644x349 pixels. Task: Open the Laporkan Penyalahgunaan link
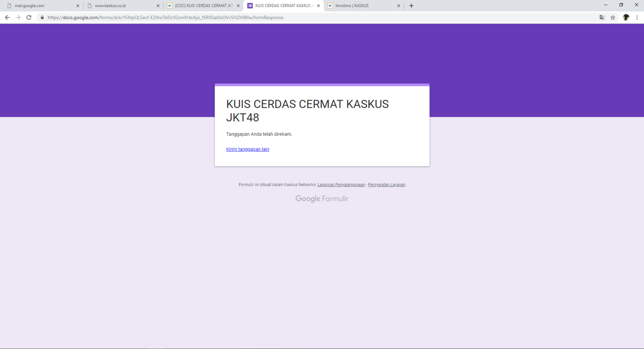coord(341,185)
